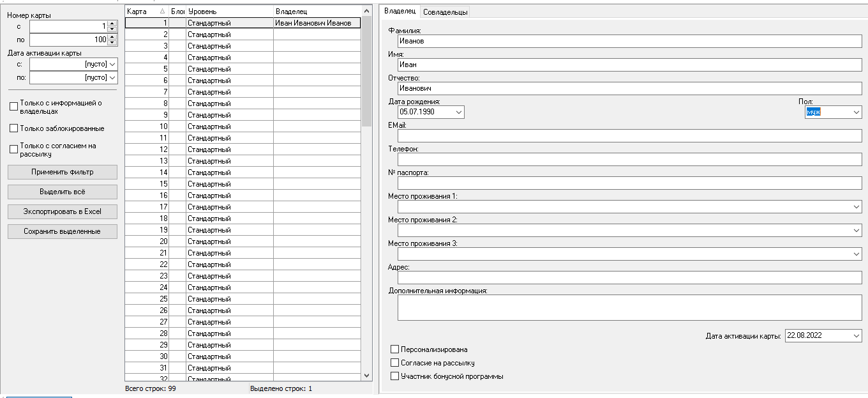
Task: Select card row number 20
Action: pyautogui.click(x=243, y=241)
